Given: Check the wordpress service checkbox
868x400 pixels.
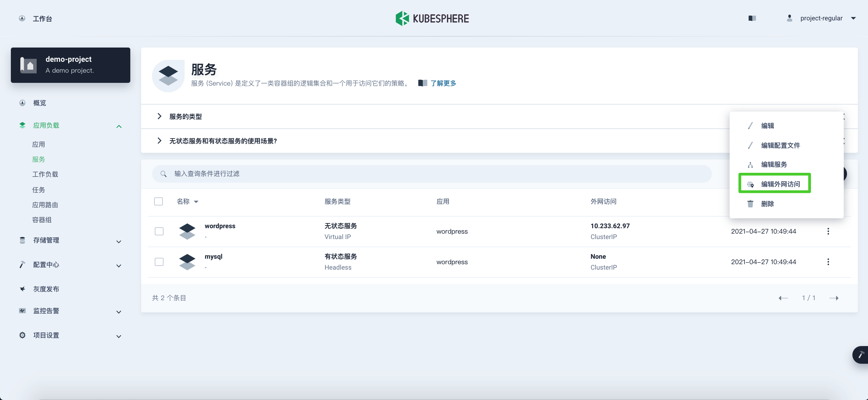Looking at the screenshot, I should tap(159, 231).
